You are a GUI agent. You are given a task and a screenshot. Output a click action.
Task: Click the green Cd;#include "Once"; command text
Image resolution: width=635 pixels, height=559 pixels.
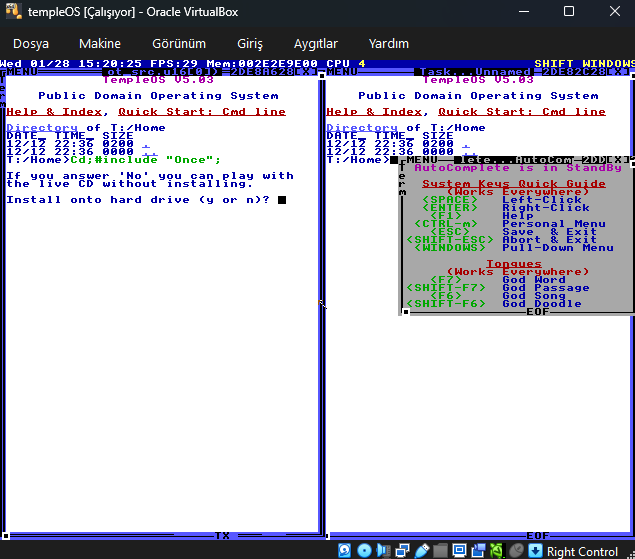click(146, 160)
